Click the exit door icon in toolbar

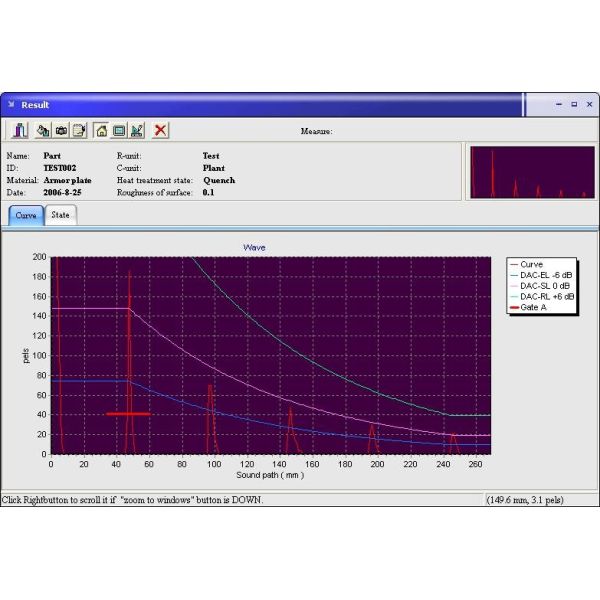[x=22, y=130]
